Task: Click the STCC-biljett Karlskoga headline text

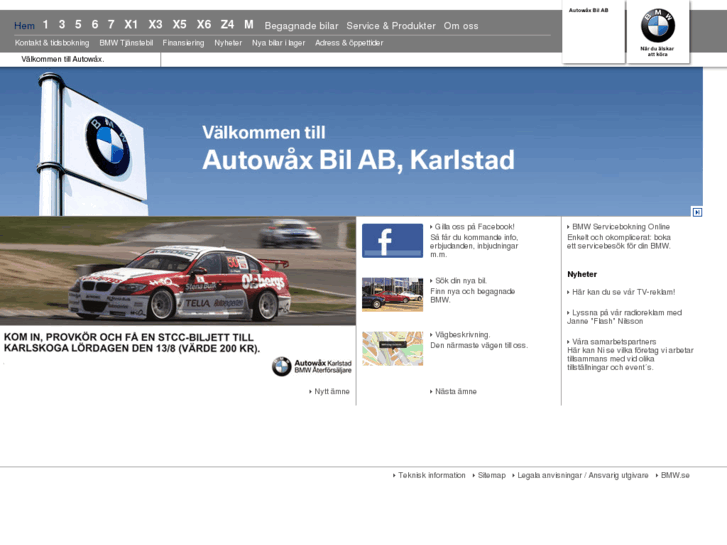Action: (x=132, y=343)
